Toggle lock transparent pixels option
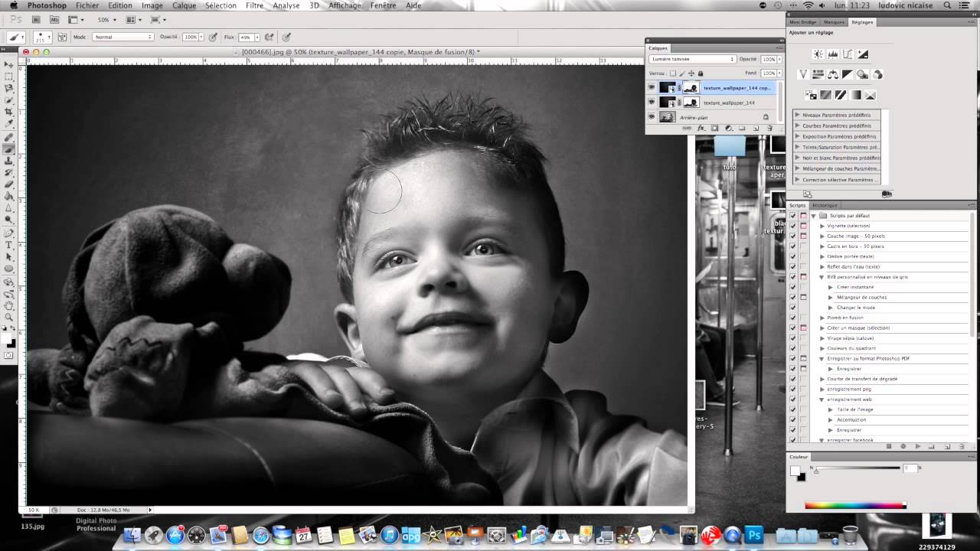Image resolution: width=980 pixels, height=551 pixels. [x=673, y=73]
